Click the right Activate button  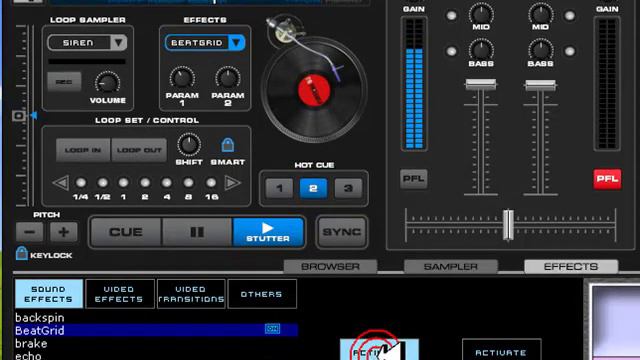coord(501,350)
